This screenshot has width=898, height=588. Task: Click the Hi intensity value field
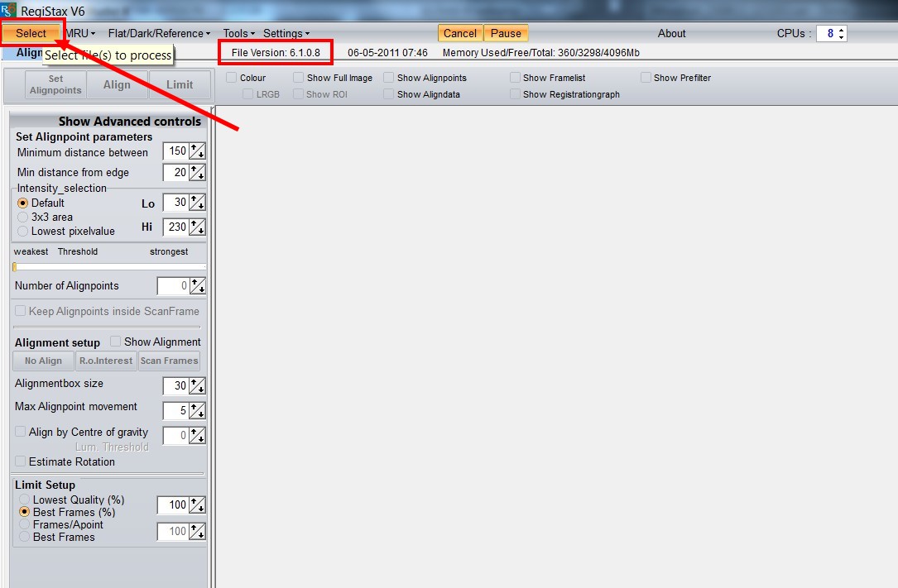click(175, 227)
